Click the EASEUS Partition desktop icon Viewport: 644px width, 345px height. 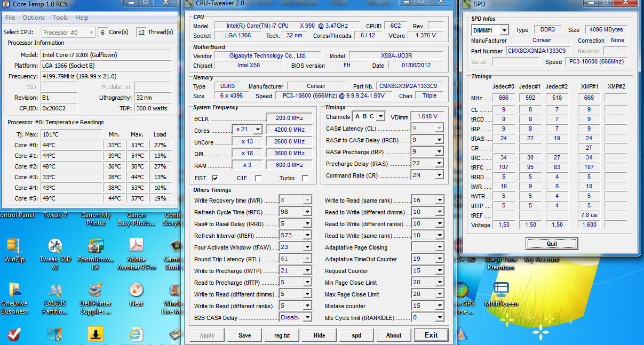[x=55, y=290]
